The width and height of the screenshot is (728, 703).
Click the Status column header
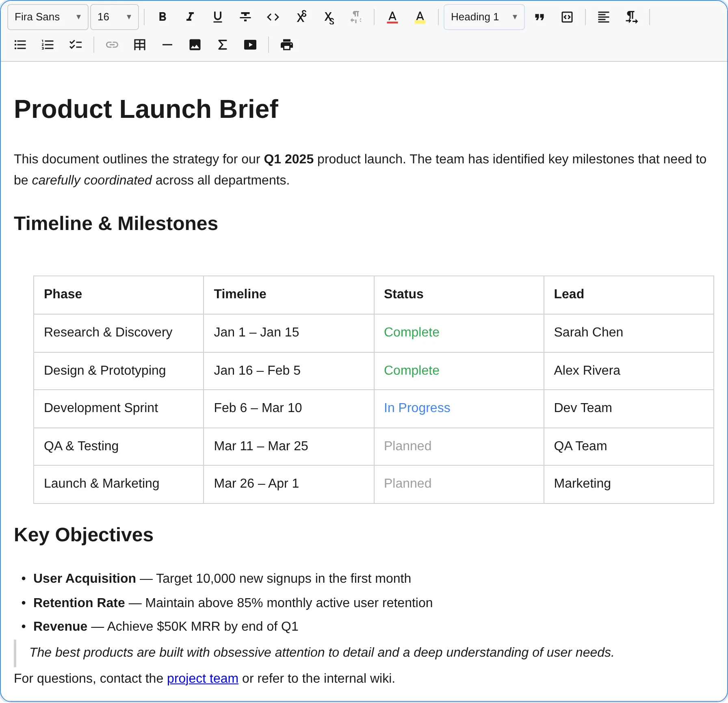coord(459,294)
